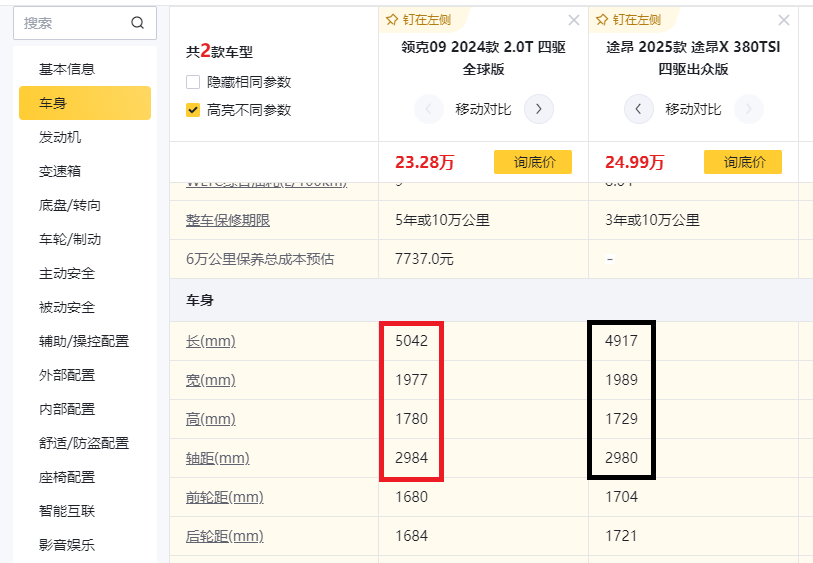Click 询底价 button for 途昂

point(743,162)
